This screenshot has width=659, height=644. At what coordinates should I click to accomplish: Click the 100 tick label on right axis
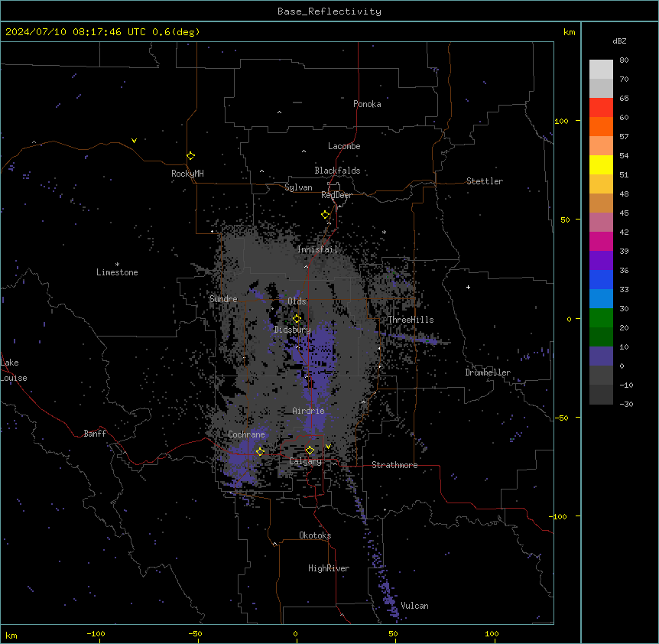tap(561, 121)
